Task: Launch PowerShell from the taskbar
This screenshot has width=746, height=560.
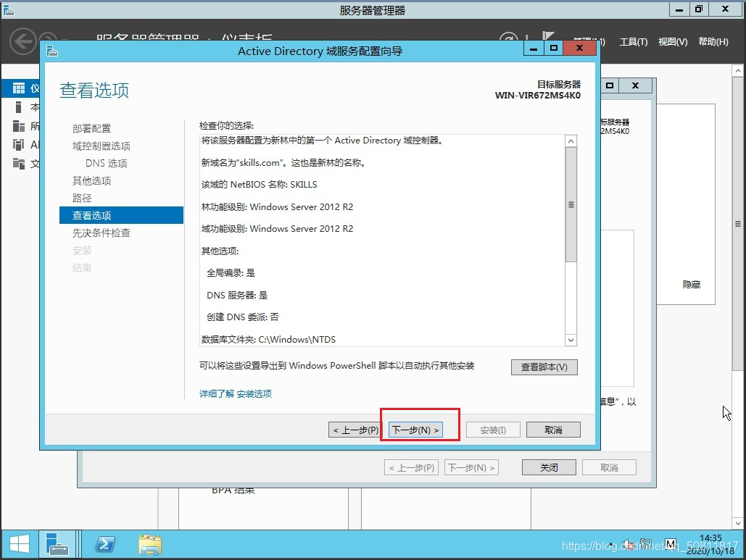Action: pos(105,544)
